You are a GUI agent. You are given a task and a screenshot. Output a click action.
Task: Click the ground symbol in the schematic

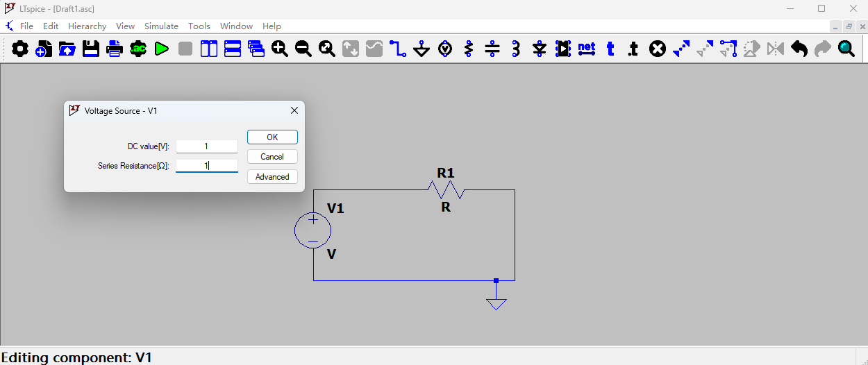tap(496, 303)
